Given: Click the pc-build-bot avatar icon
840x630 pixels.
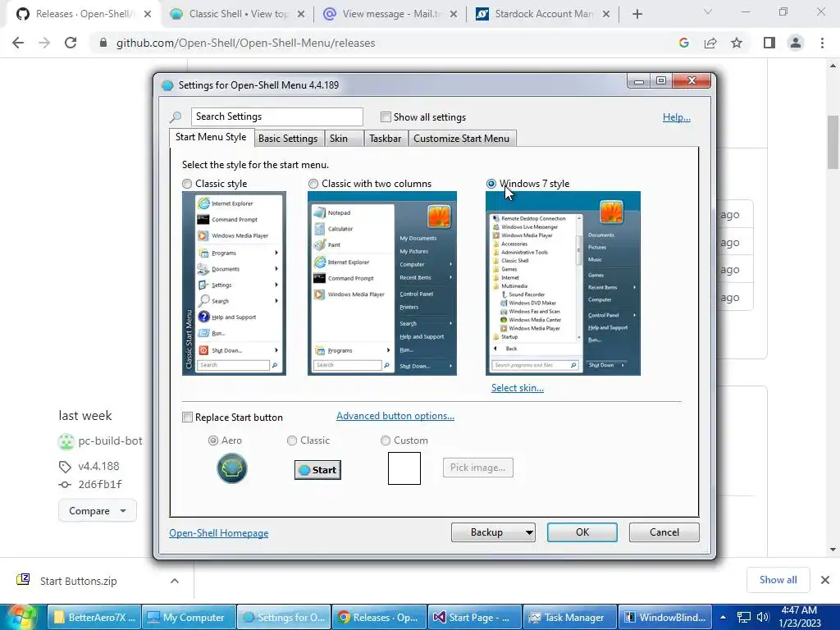Looking at the screenshot, I should point(66,441).
